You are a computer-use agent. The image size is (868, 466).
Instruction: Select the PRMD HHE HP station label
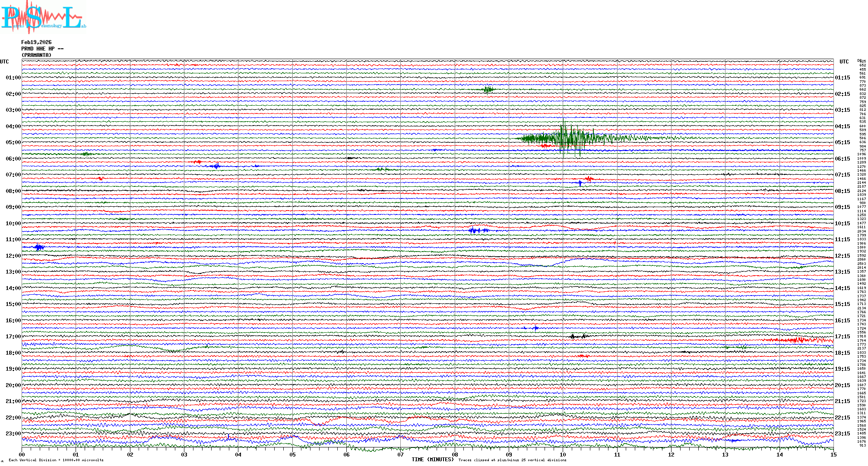(42, 49)
